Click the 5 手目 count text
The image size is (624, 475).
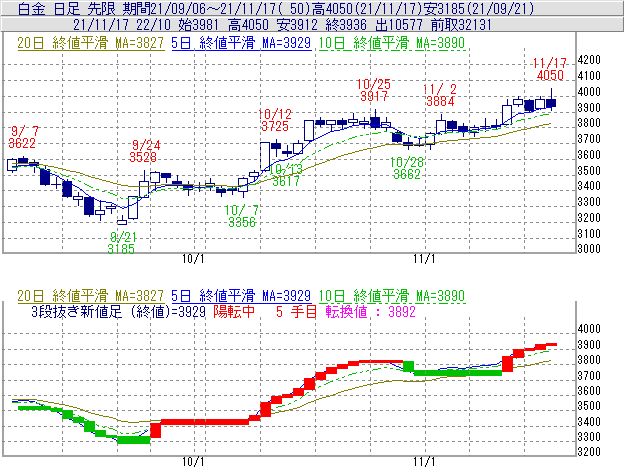(296, 311)
